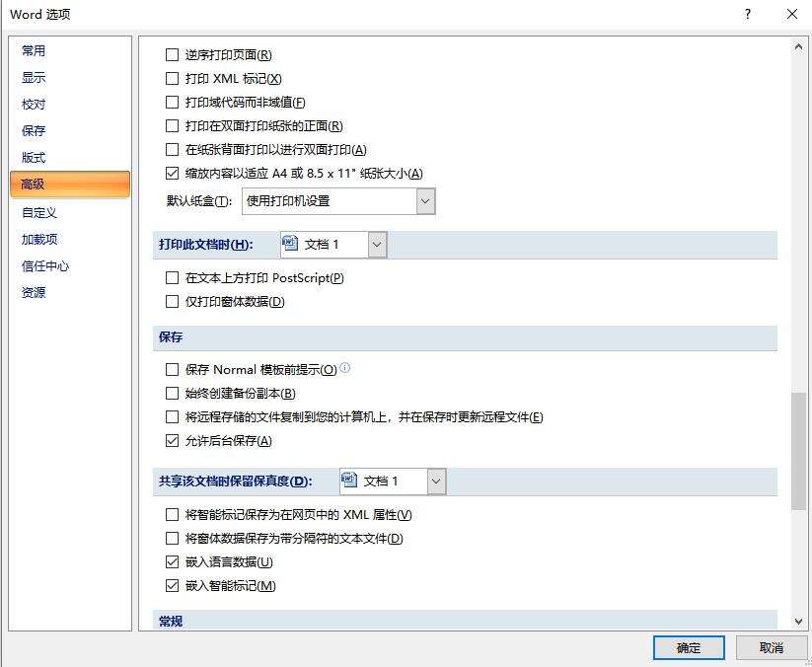Screen dimensions: 812x667
Task: Expand the 文档 1 dropdown under 共享该文档时保留保真度
Action: (434, 482)
